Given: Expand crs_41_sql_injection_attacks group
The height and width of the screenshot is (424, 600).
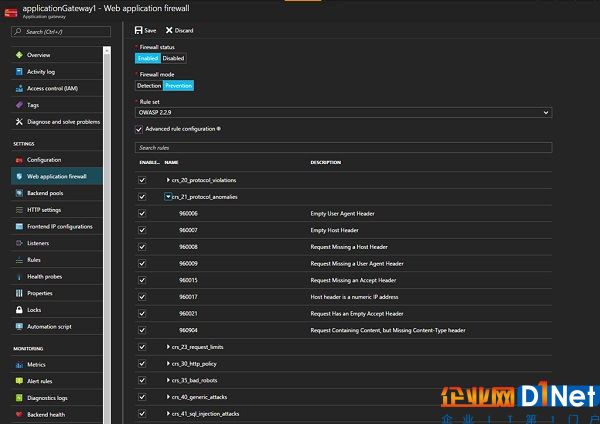Looking at the screenshot, I should [168, 414].
